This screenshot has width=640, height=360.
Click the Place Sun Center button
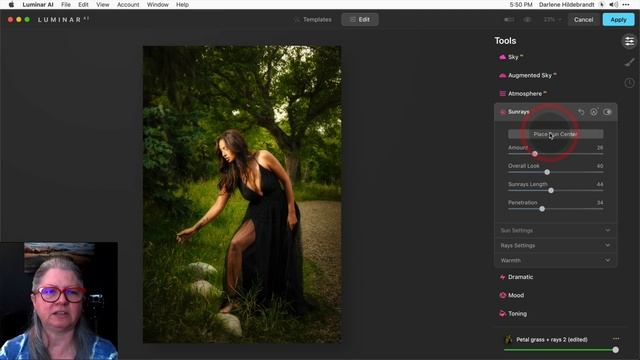(556, 134)
